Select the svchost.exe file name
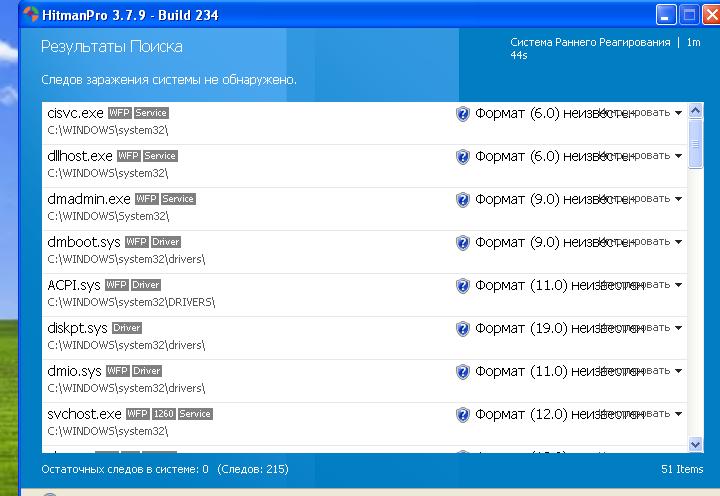720x496 pixels. click(84, 414)
